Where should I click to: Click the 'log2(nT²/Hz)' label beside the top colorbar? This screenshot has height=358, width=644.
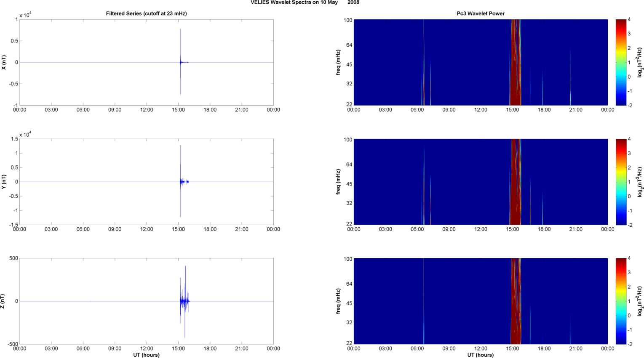639,62
